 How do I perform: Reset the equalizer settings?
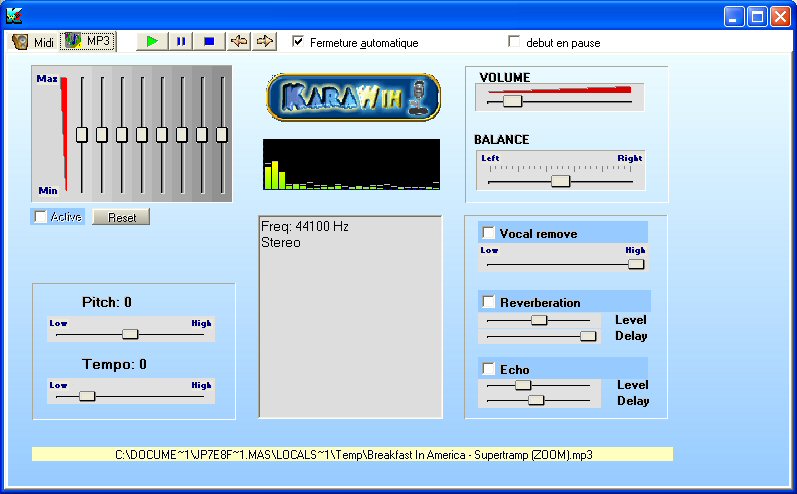point(121,217)
